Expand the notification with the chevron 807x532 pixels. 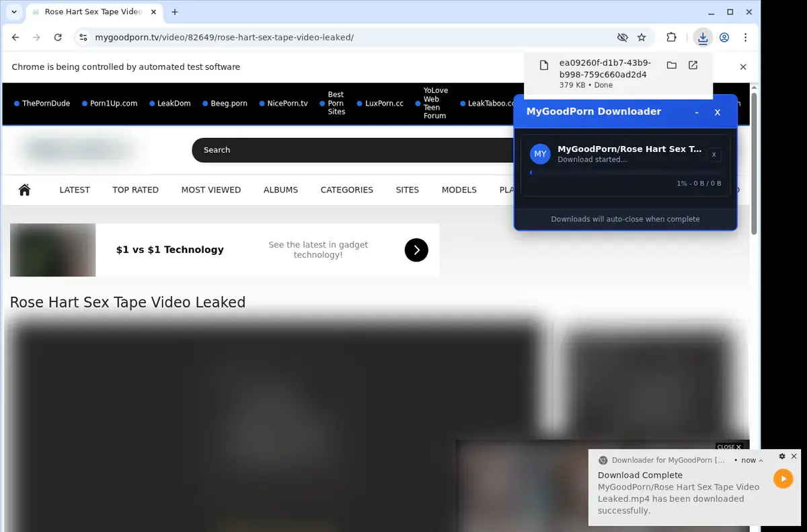click(x=761, y=461)
